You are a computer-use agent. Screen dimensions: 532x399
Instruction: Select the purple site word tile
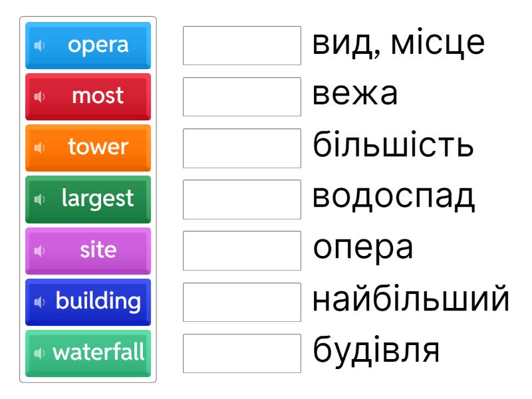[x=98, y=250]
